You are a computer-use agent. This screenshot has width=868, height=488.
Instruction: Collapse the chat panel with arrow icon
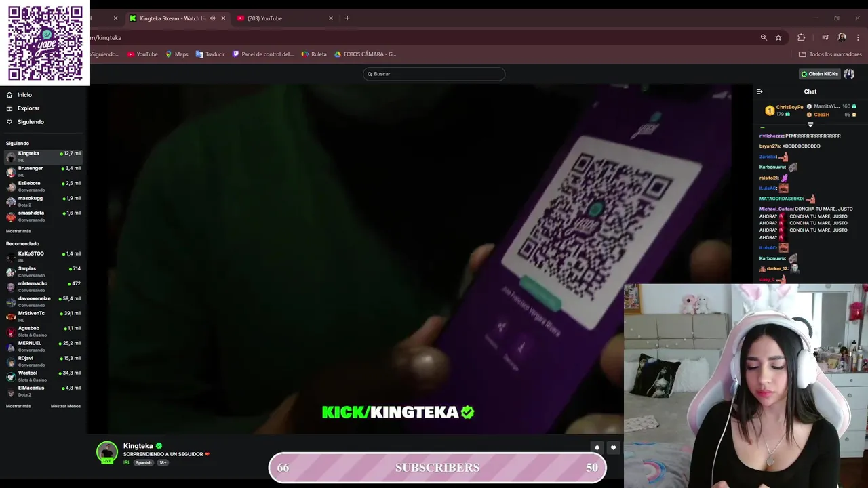[759, 91]
